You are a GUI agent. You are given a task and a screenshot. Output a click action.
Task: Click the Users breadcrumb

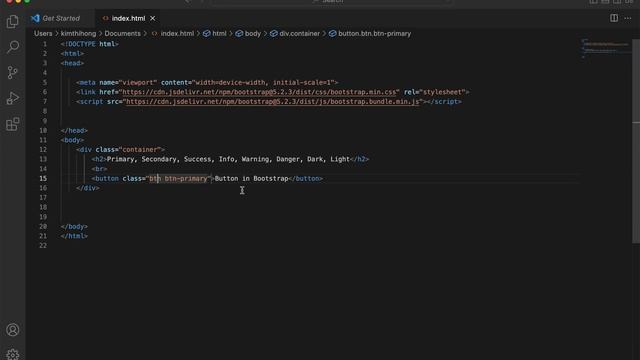(x=43, y=33)
